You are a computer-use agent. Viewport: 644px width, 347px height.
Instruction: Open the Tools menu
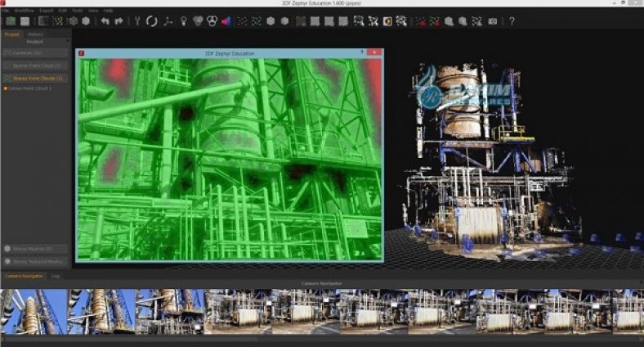(x=77, y=11)
